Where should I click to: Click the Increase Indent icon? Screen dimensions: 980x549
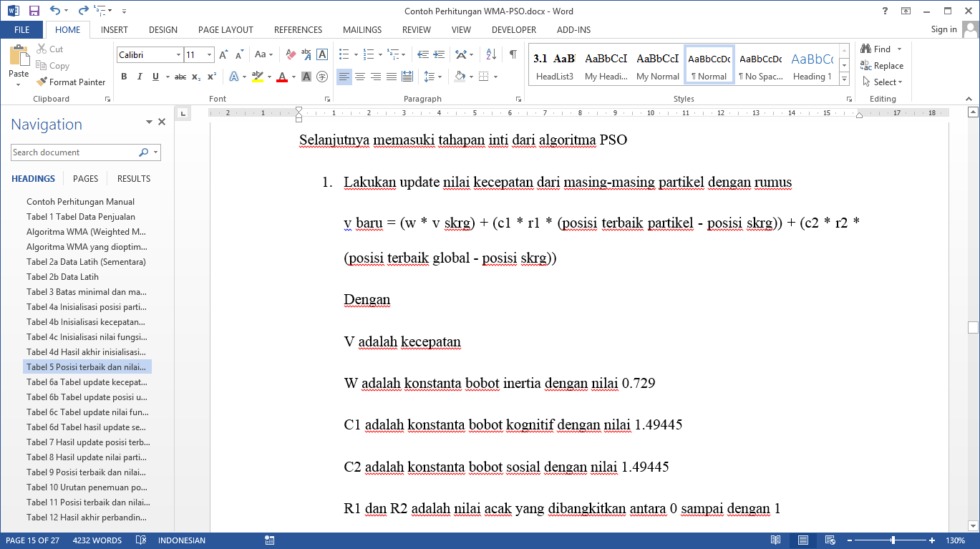[x=438, y=54]
